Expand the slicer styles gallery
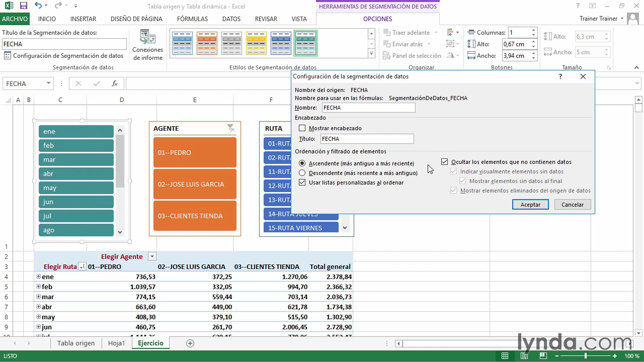 (x=371, y=54)
